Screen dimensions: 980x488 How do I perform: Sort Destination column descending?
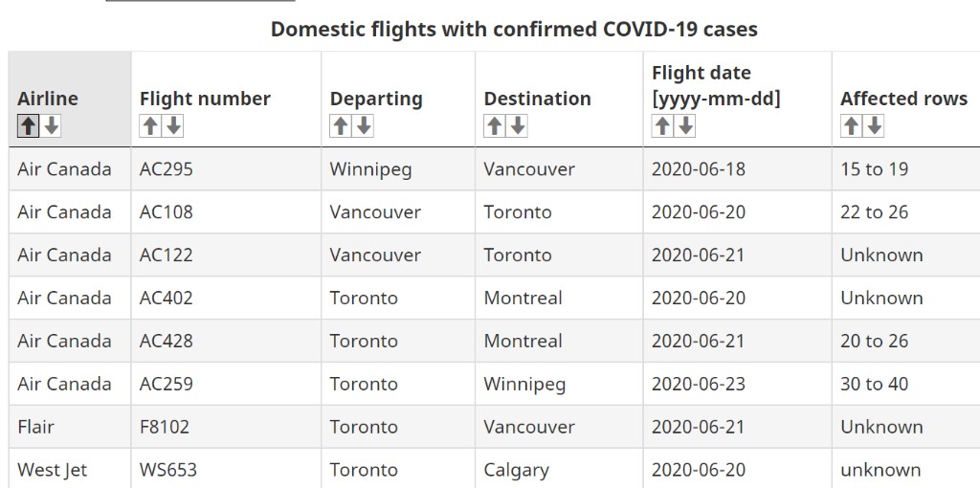click(518, 126)
